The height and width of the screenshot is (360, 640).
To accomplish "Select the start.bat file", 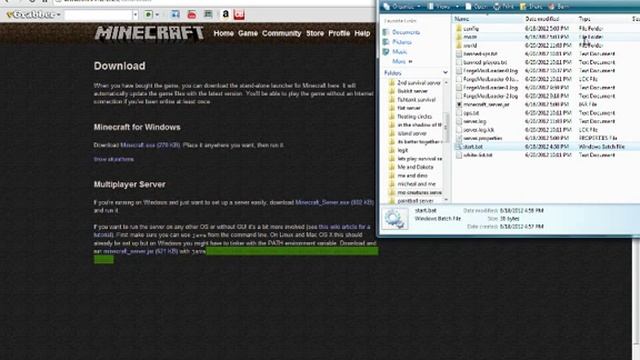I will (470, 147).
